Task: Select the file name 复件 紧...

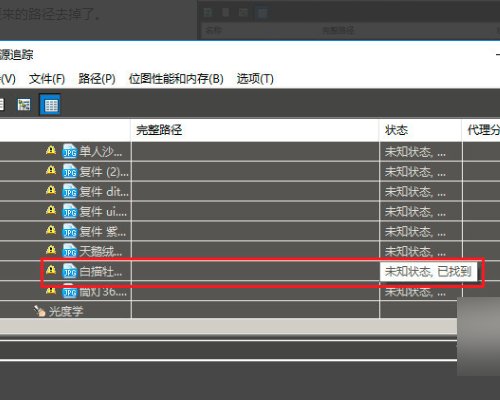Action: pos(103,232)
